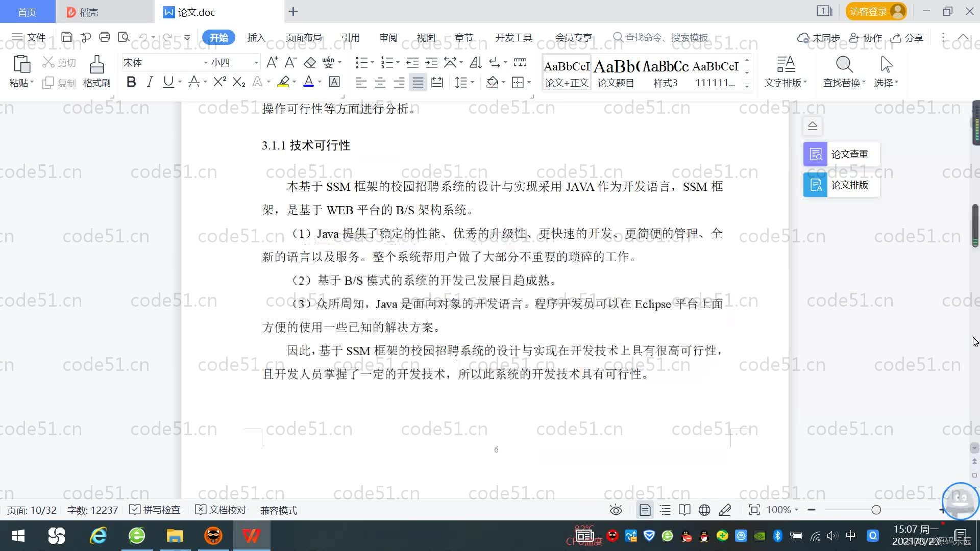Select the highlight color icon

283,82
